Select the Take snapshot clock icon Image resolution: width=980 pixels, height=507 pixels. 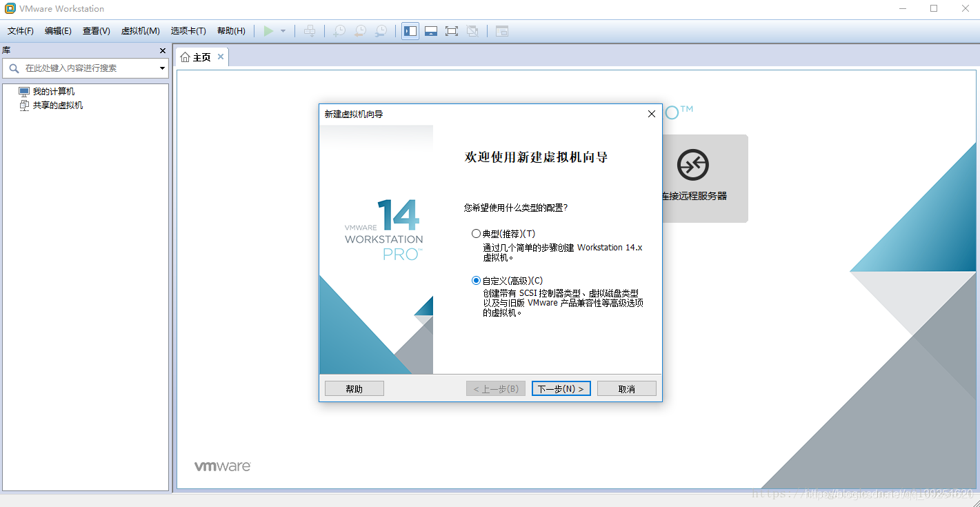pyautogui.click(x=339, y=30)
